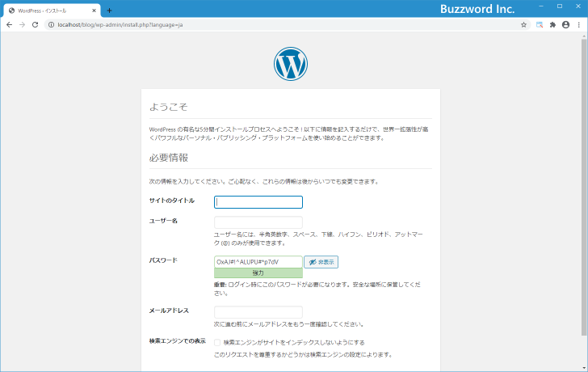This screenshot has width=588, height=372.
Task: Click the ようこそ heading
Action: tap(168, 107)
